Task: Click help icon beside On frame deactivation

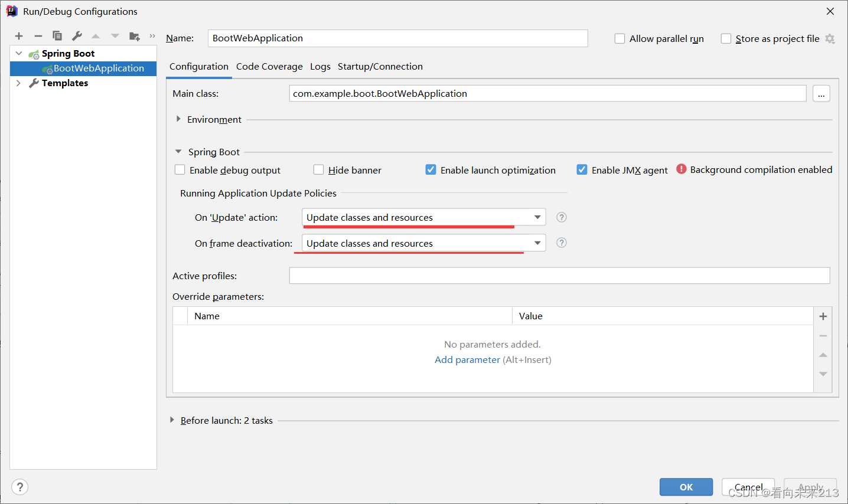Action: click(x=562, y=243)
